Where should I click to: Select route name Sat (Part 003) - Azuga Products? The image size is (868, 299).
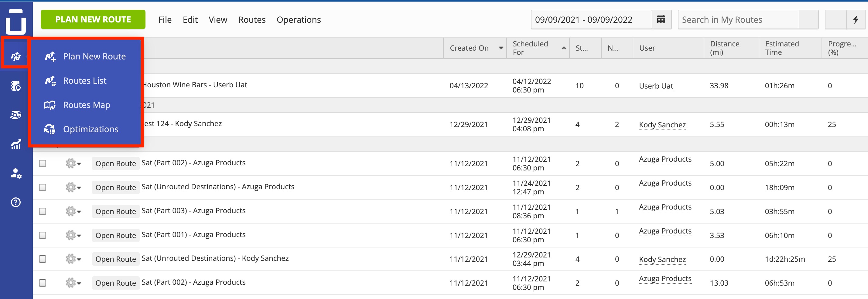(x=193, y=210)
